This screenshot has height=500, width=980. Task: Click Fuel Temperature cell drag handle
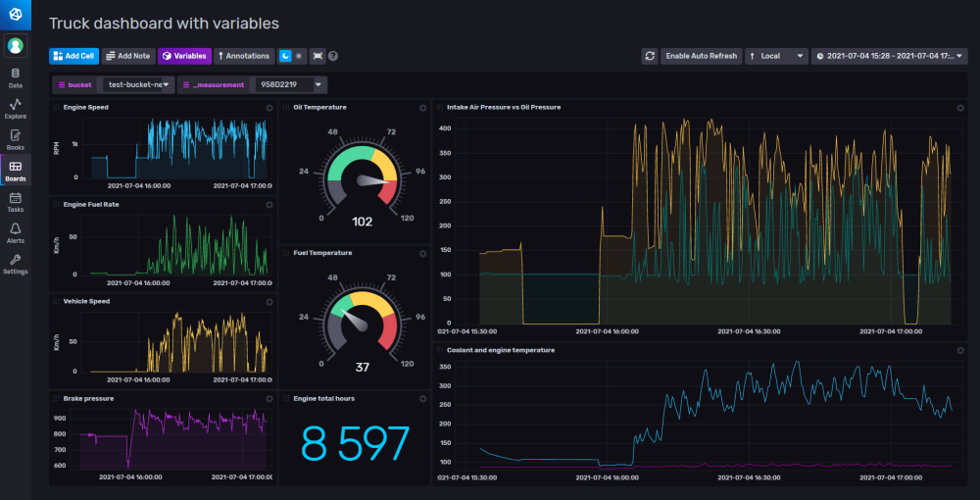point(286,253)
